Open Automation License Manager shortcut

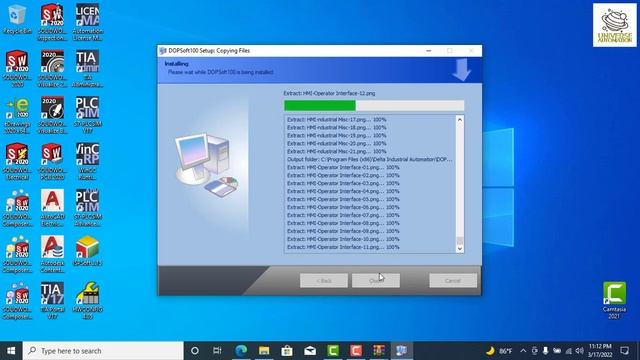[x=87, y=22]
